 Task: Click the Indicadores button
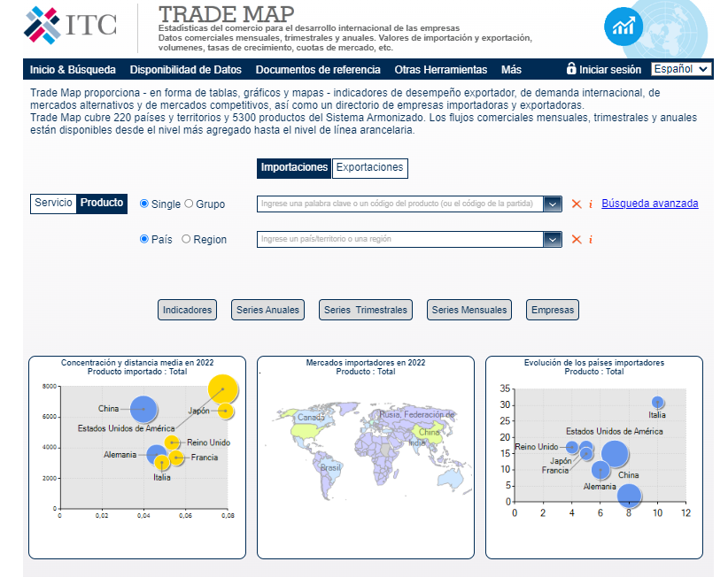click(187, 310)
